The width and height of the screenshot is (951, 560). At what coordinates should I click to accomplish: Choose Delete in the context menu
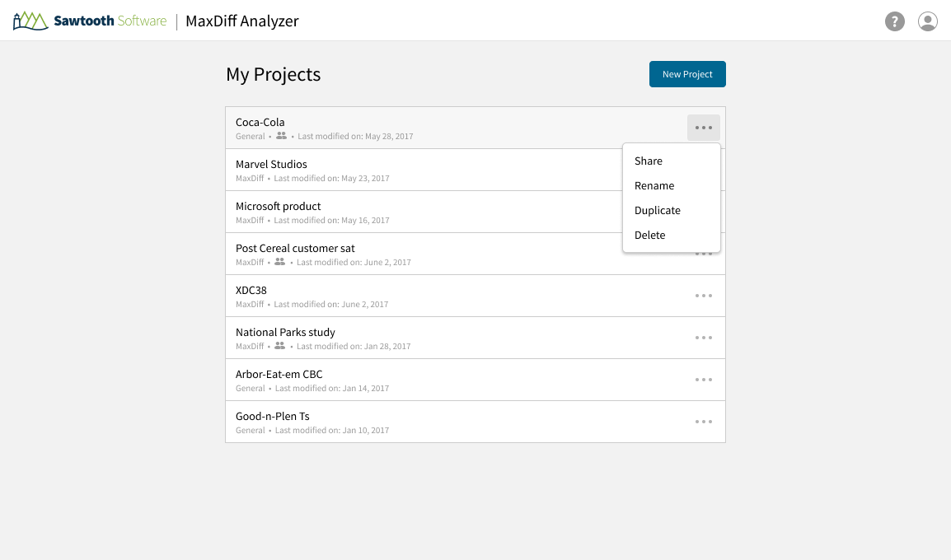pos(650,236)
